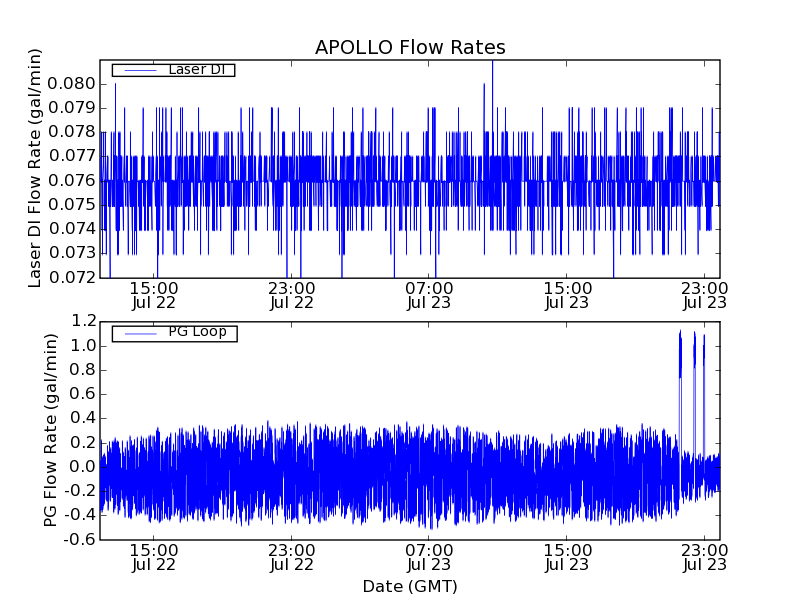Viewport: 800px width, 600px height.
Task: Select the 0.076 y-axis tick label
Action: pos(72,180)
